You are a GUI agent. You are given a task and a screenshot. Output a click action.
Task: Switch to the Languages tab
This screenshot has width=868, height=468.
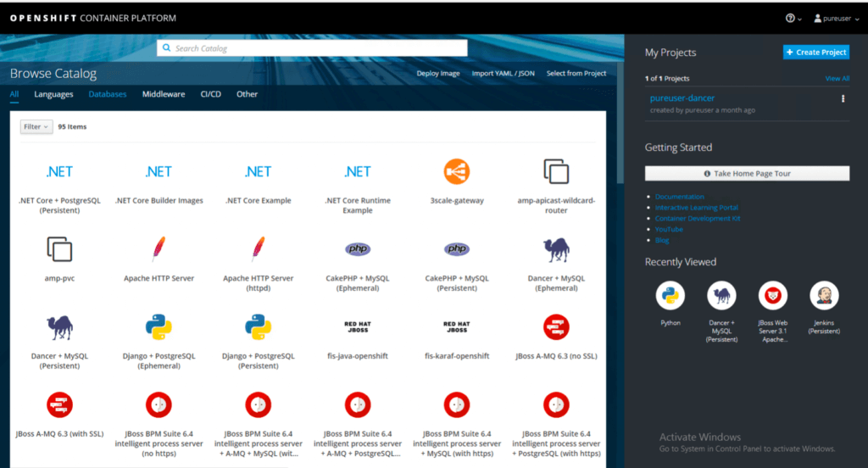coord(53,94)
